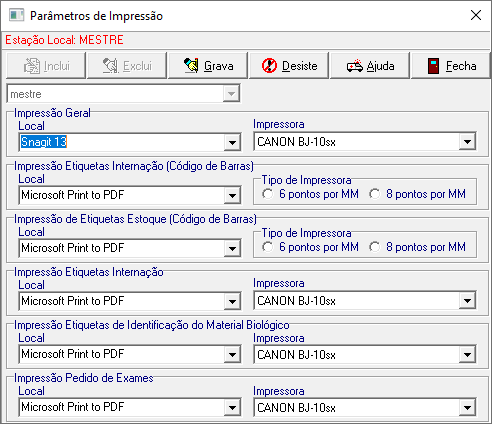This screenshot has height=424, width=492.
Task: Click the Fecha door button
Action: [x=451, y=65]
